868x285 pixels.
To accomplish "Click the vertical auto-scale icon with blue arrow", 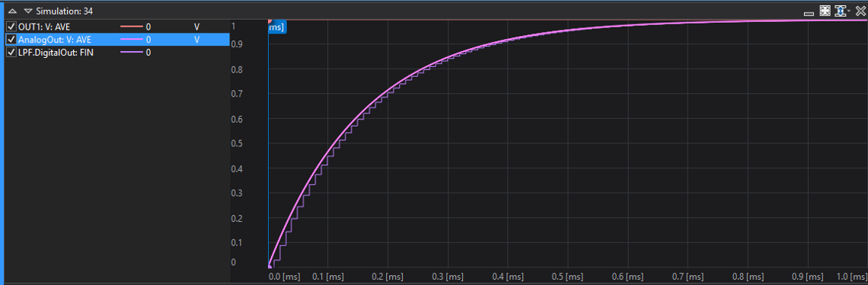I will (840, 11).
